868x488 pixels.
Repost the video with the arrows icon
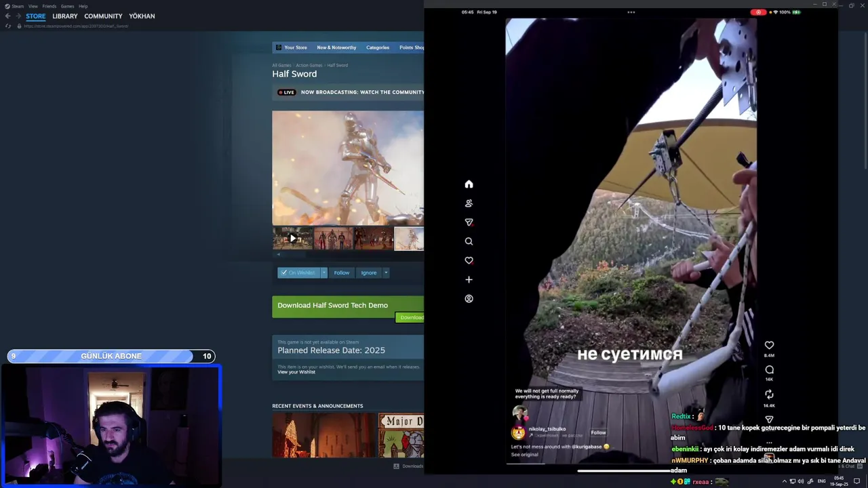(x=769, y=394)
